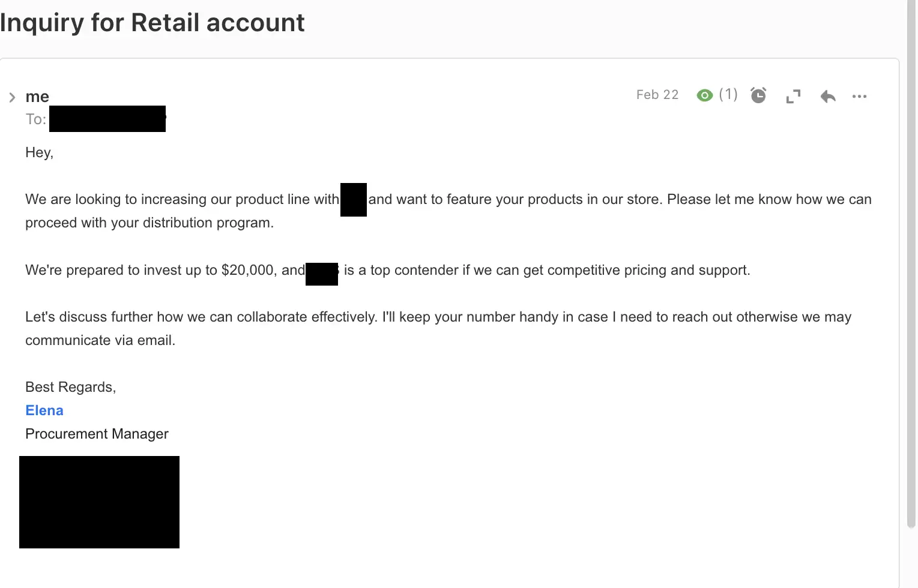The height and width of the screenshot is (588, 918).
Task: Click the "Procurement Manager" title text
Action: 97,434
